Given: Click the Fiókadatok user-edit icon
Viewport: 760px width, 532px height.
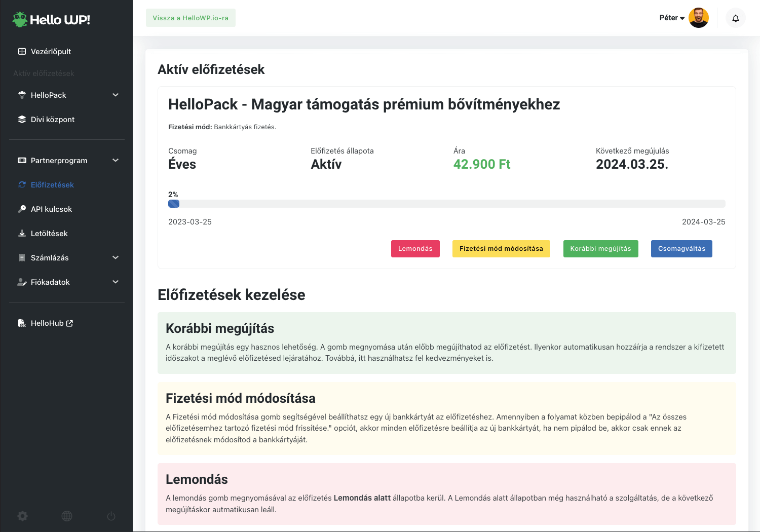Looking at the screenshot, I should click(x=22, y=282).
